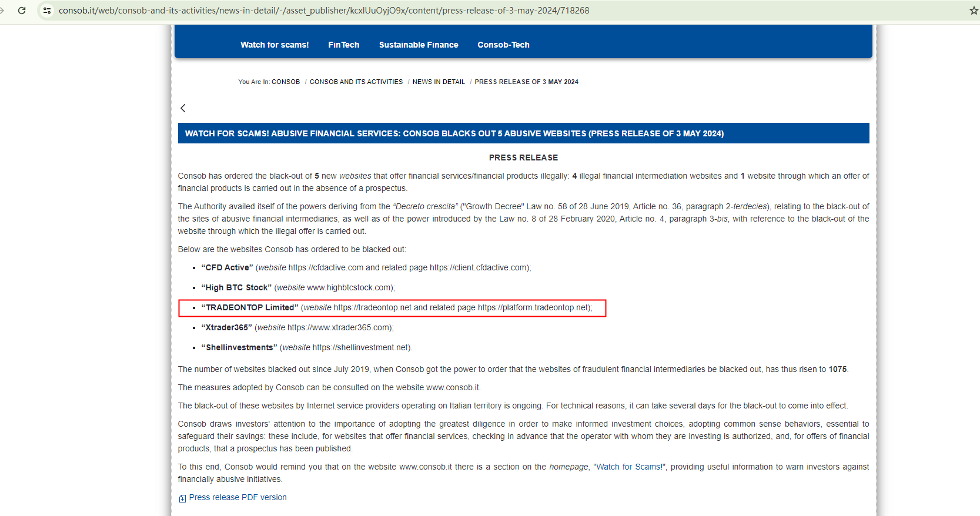Open the Watch for scams! menu
980x516 pixels.
275,45
